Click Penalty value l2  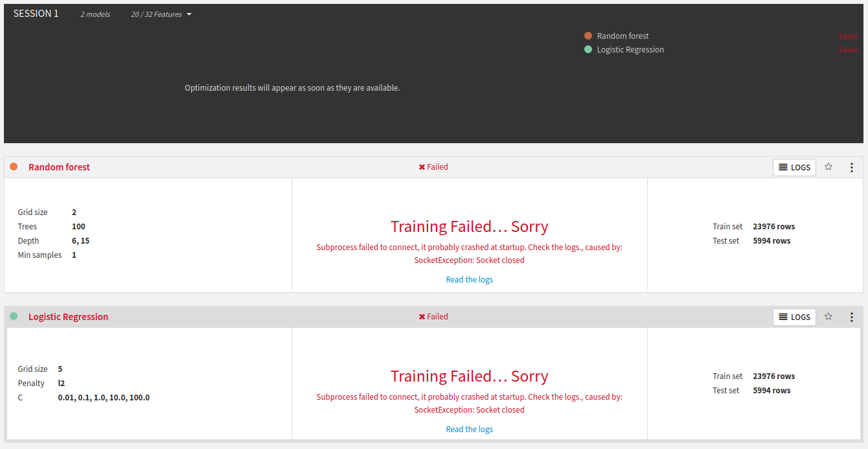point(61,384)
